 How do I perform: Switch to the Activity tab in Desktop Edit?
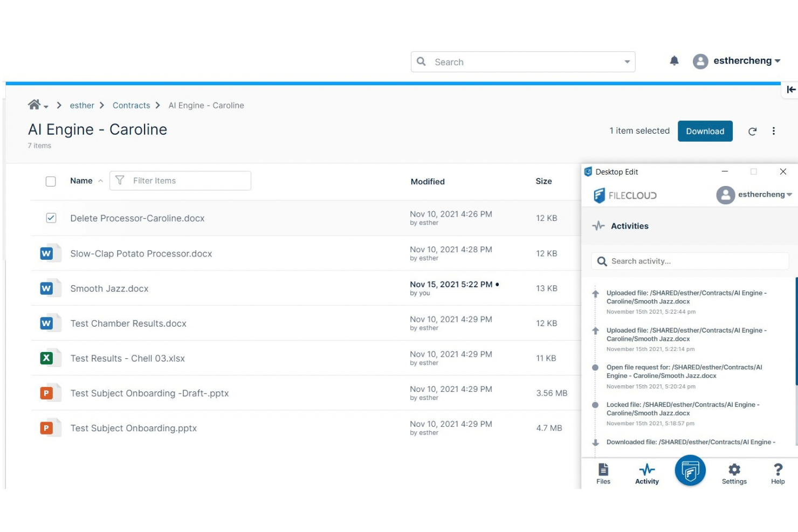[x=647, y=474]
